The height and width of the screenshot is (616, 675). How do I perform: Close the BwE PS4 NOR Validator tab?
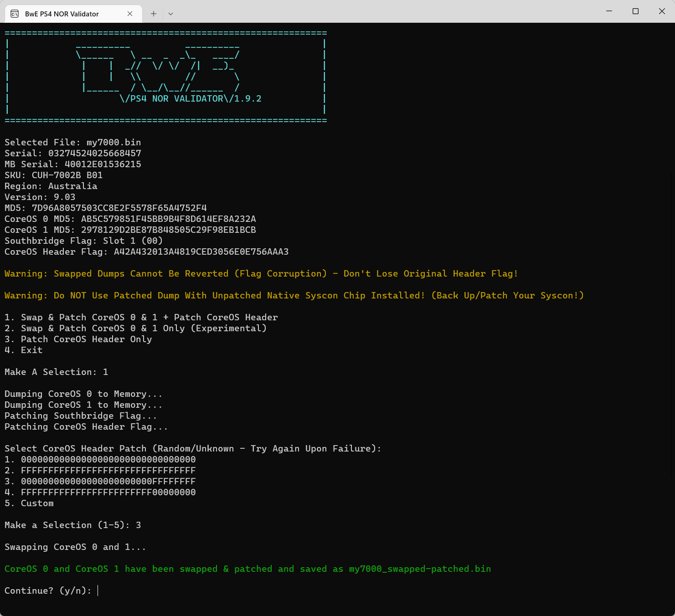click(129, 14)
